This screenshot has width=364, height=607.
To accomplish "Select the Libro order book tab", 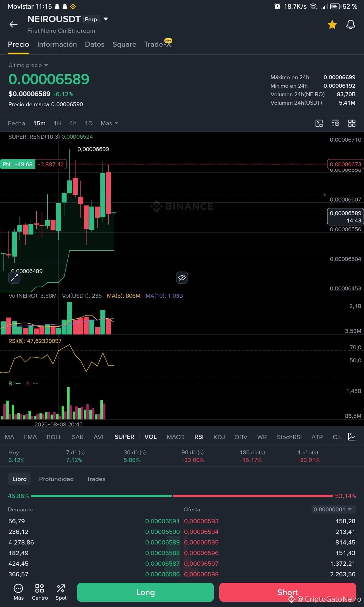I will click(x=19, y=479).
